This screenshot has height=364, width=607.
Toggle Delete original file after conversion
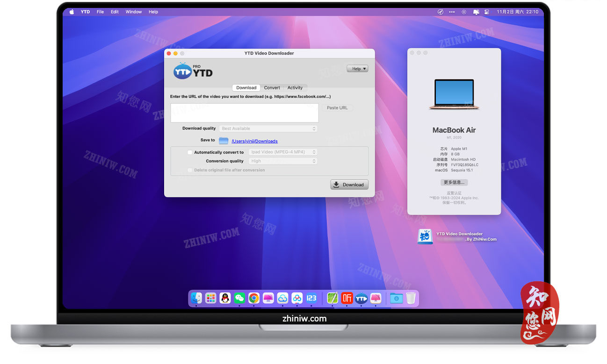pos(190,170)
